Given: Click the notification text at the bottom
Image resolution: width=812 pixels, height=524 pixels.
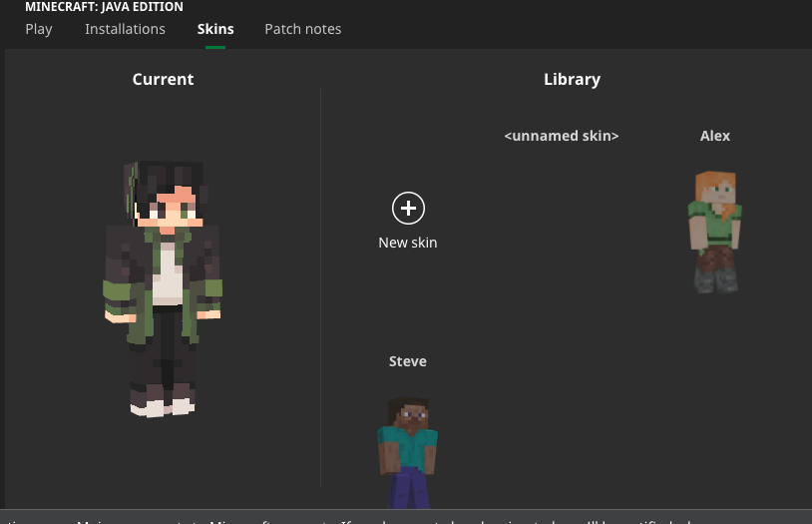Looking at the screenshot, I should click(x=399, y=518).
